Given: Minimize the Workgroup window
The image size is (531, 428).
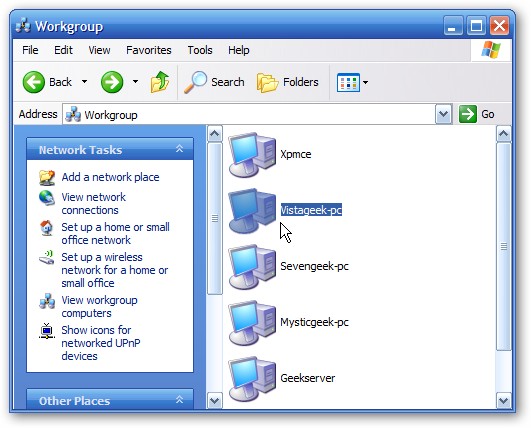Looking at the screenshot, I should click(453, 25).
